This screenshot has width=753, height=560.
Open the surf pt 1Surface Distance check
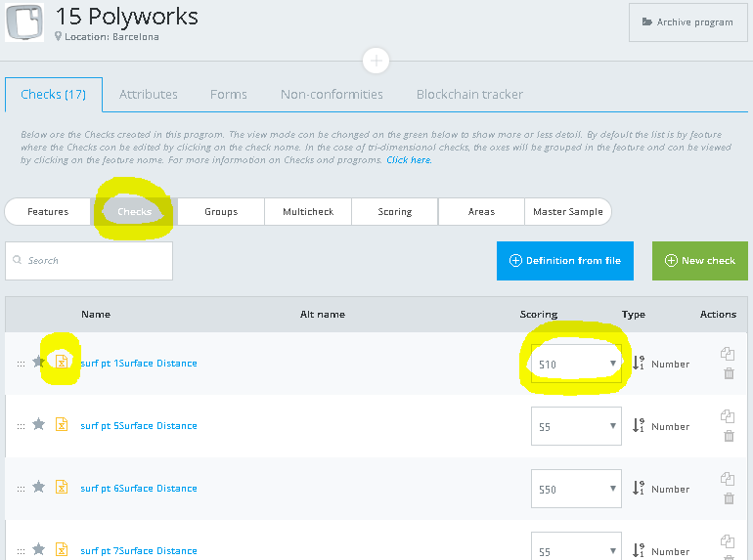pos(139,364)
